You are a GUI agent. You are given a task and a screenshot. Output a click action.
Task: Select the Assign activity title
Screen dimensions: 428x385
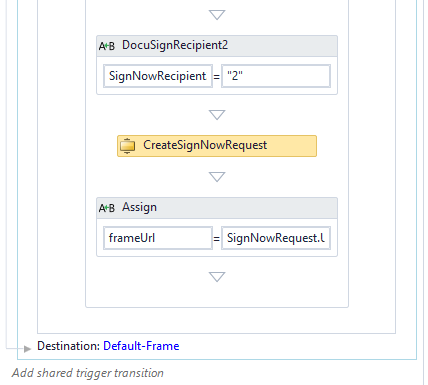[x=139, y=207]
